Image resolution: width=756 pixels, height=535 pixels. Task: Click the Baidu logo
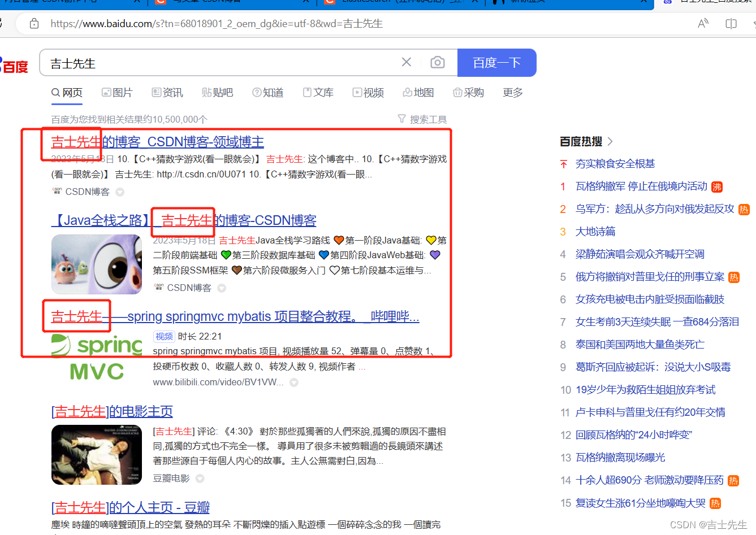click(x=14, y=66)
